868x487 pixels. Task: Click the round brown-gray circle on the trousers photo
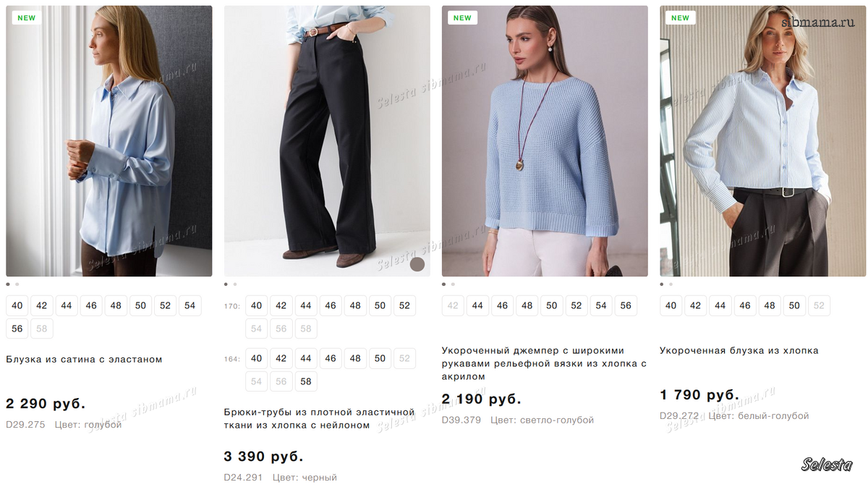417,264
